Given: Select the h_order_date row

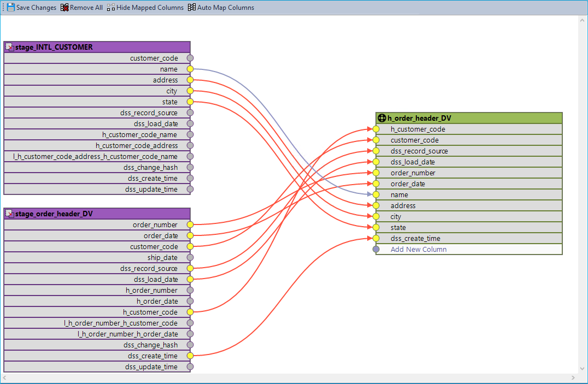Looking at the screenshot, I should click(97, 301).
